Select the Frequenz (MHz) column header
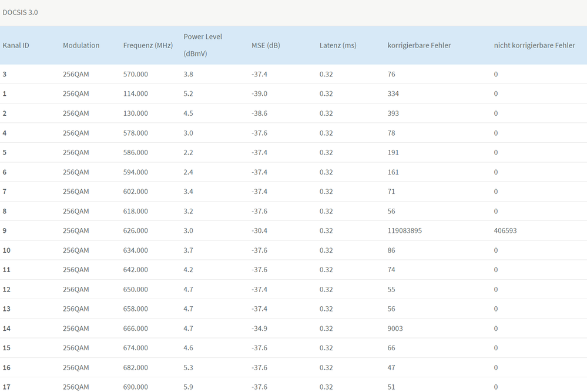The height and width of the screenshot is (392, 587). (148, 45)
